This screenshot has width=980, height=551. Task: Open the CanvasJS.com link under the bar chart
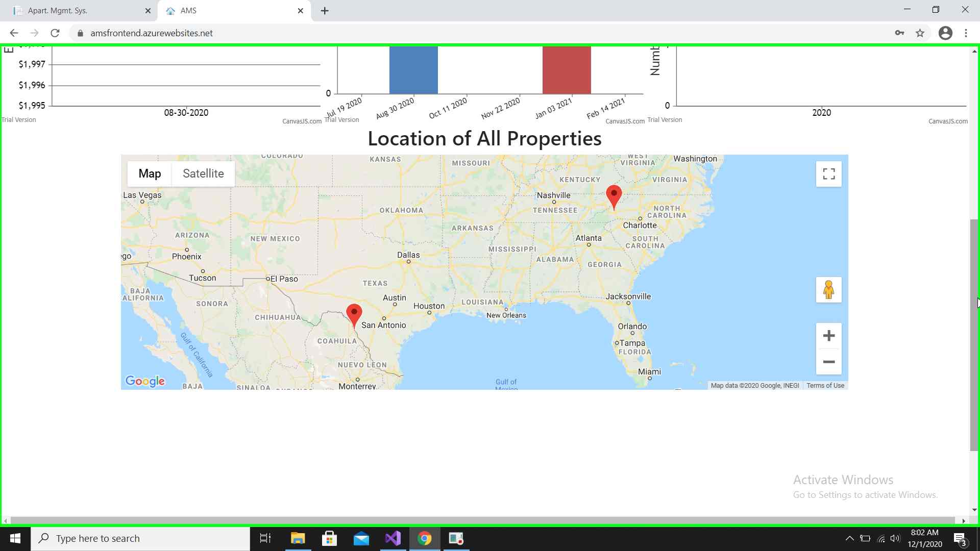pyautogui.click(x=625, y=121)
